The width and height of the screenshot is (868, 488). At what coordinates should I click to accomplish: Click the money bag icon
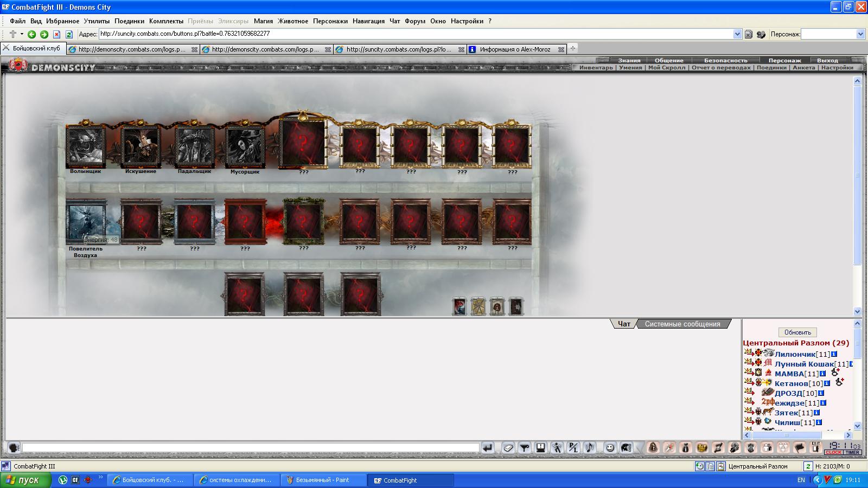686,447
